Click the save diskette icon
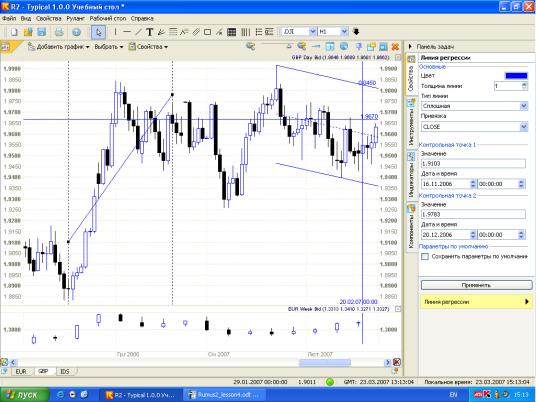 (x=41, y=32)
